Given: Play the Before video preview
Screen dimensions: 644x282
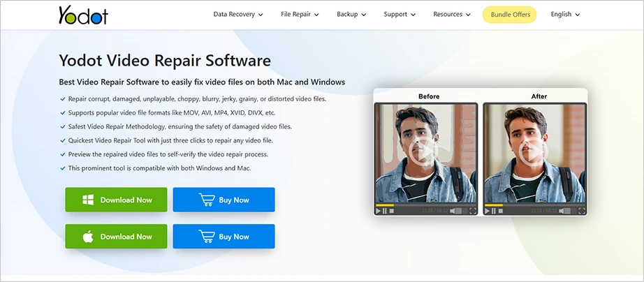Looking at the screenshot, I should (x=425, y=152).
